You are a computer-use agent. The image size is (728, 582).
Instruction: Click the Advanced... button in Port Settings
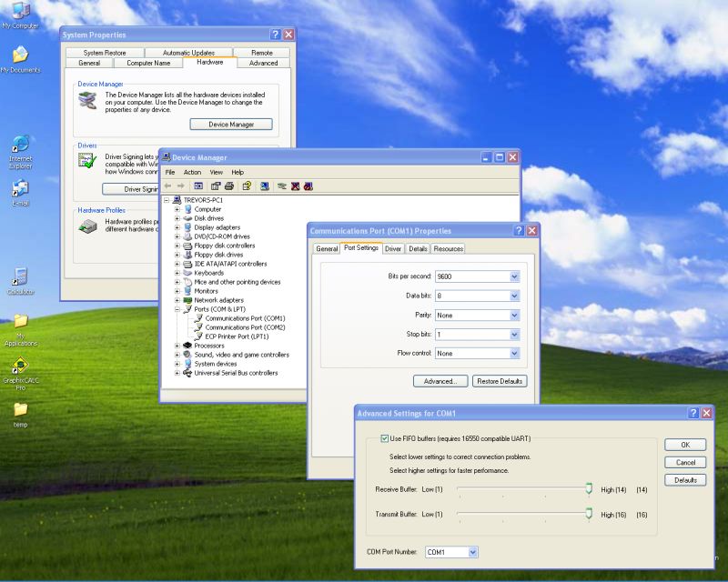[x=440, y=381]
